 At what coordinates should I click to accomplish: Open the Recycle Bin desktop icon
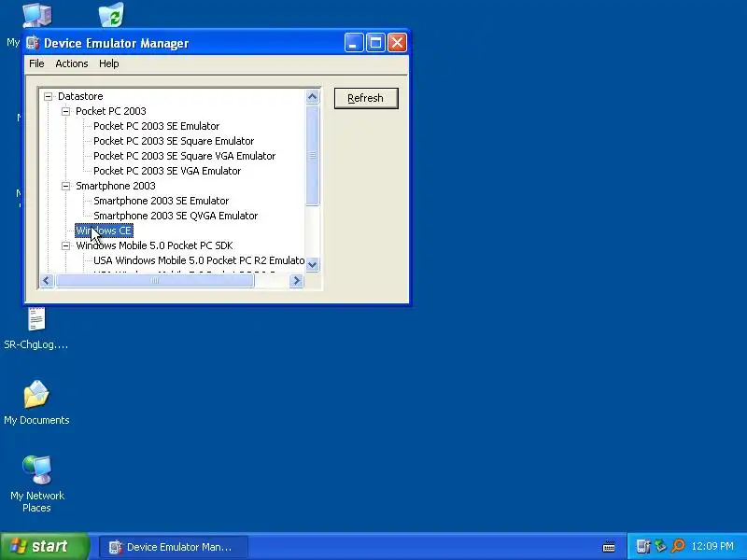pos(111,14)
